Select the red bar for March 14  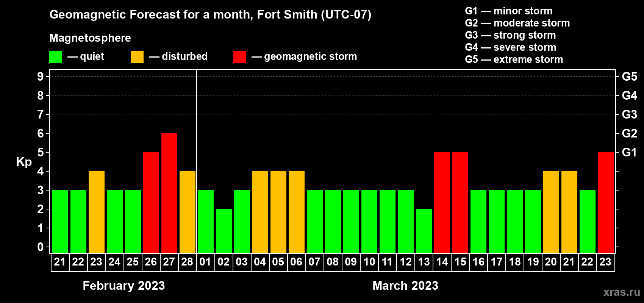[442, 203]
